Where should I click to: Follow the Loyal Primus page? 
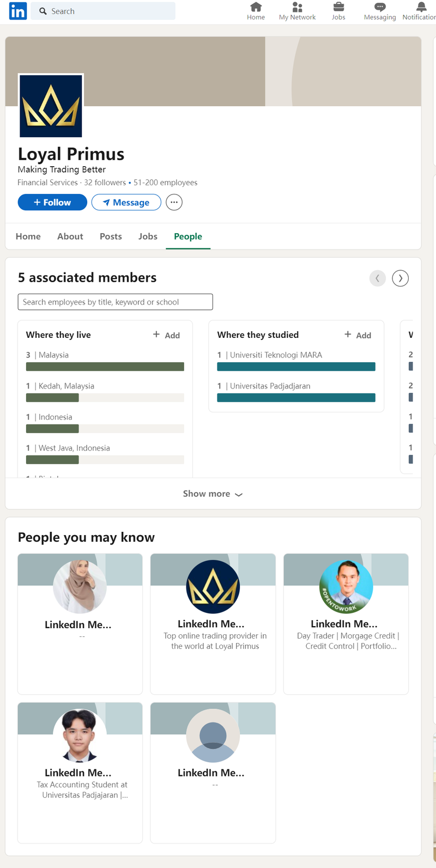click(52, 202)
